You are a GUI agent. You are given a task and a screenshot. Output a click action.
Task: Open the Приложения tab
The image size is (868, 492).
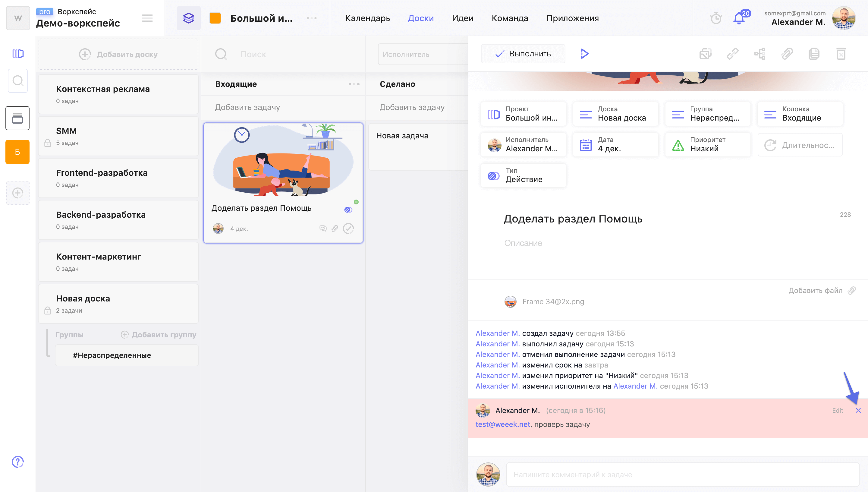pos(572,18)
